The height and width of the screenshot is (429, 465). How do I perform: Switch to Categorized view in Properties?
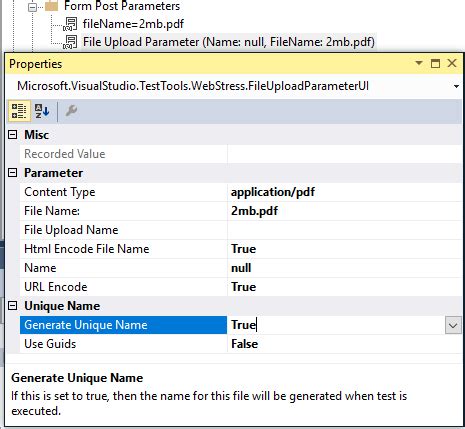pyautogui.click(x=19, y=111)
